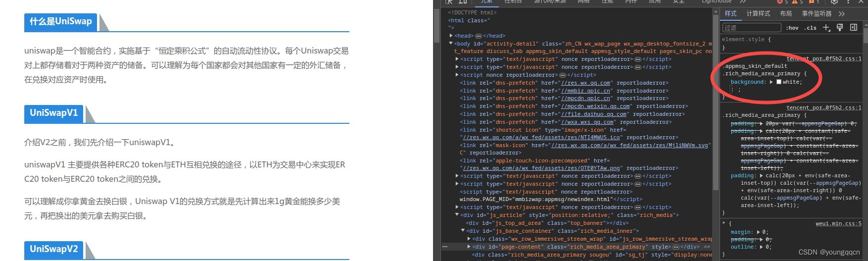Click the '* {' universal selector rule
This screenshot has width=868, height=261.
tap(726, 224)
